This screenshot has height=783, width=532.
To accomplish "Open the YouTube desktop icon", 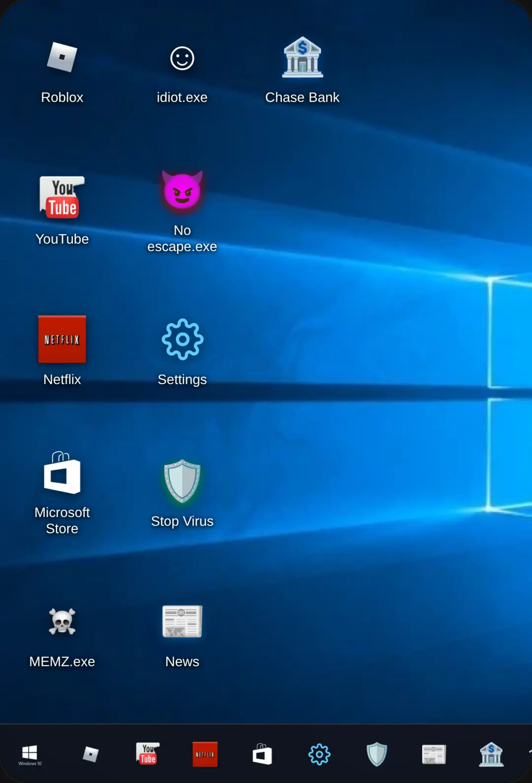I will click(x=62, y=197).
